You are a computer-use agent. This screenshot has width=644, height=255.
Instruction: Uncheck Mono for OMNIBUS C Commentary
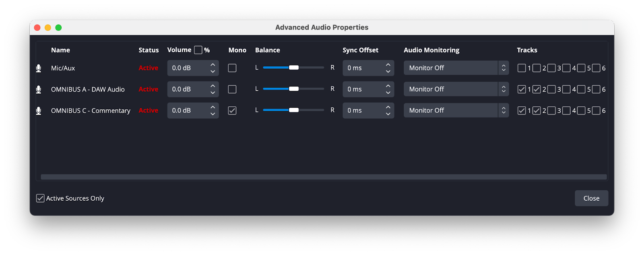(232, 111)
